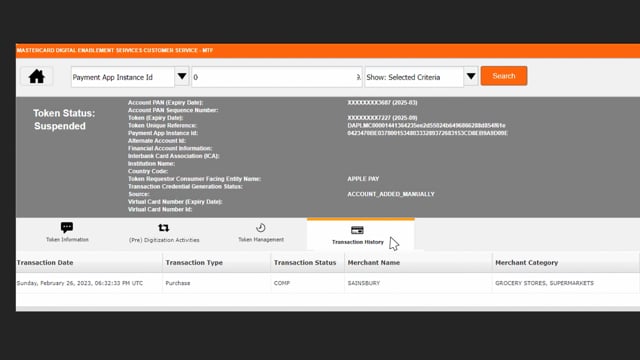The height and width of the screenshot is (360, 640).
Task: Click the COMP transaction status cell
Action: tap(308, 283)
